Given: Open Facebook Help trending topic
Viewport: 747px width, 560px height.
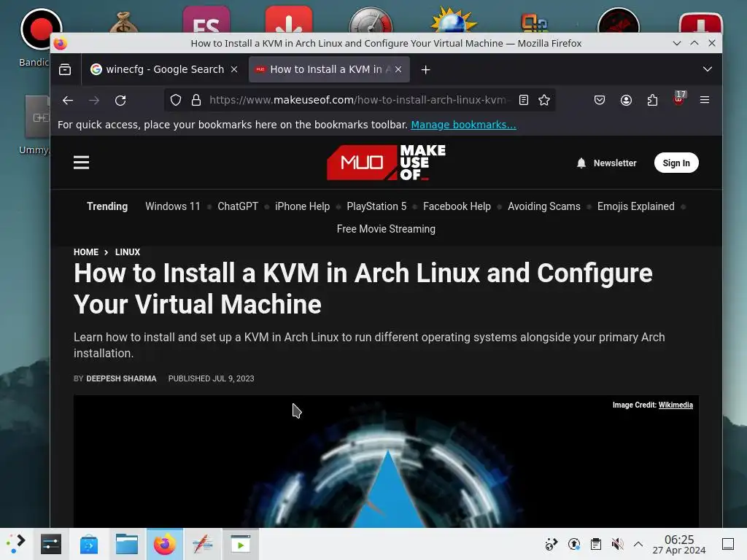Looking at the screenshot, I should pyautogui.click(x=457, y=206).
